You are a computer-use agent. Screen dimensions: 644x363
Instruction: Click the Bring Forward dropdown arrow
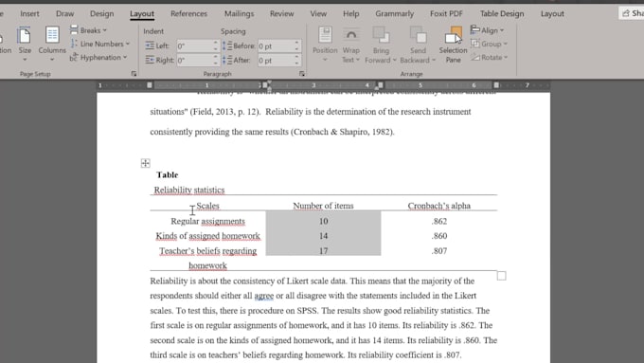395,60
